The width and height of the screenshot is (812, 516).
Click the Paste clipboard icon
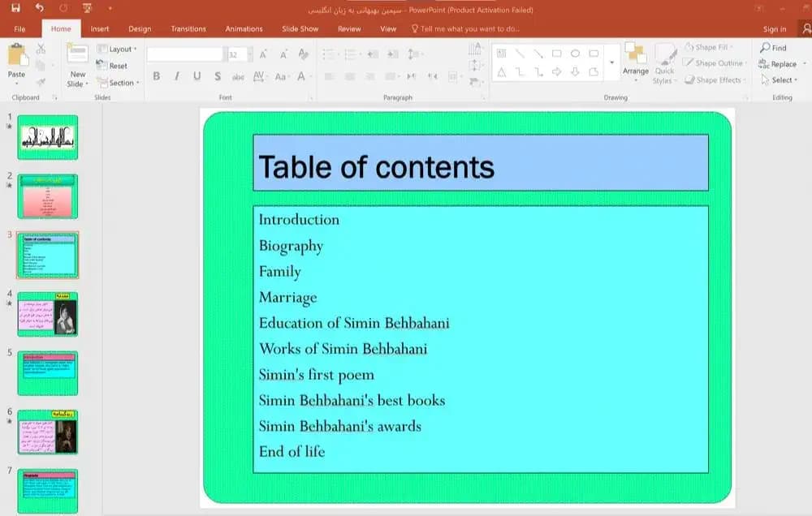(17, 55)
